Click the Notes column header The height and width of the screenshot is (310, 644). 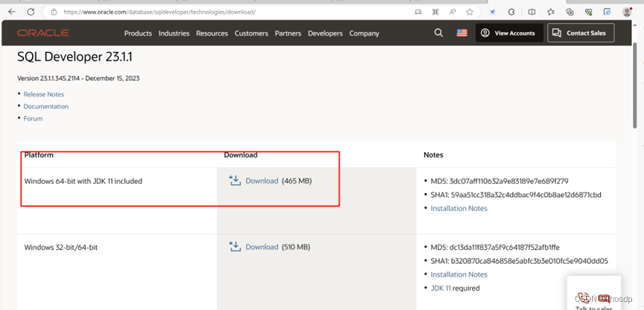pos(433,155)
